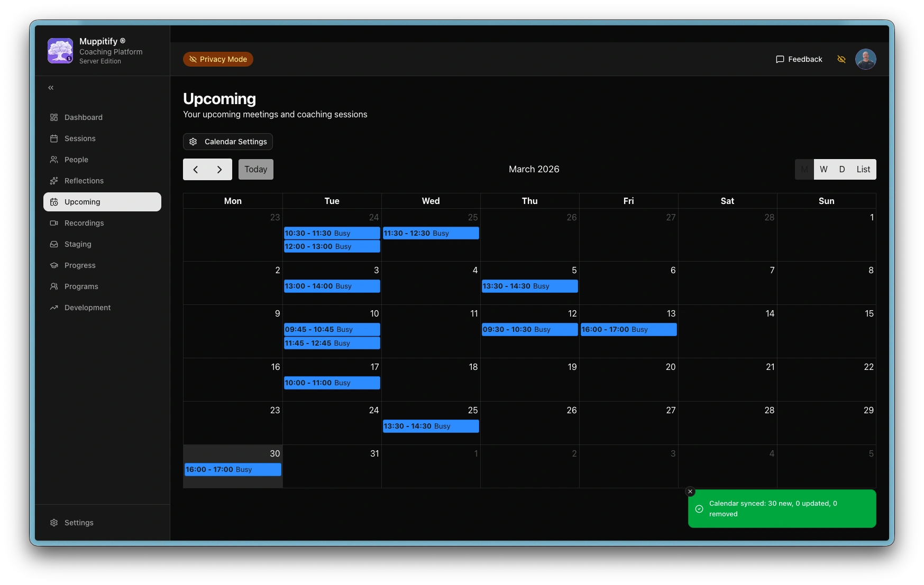Open the Recordings page
This screenshot has height=585, width=924.
84,223
